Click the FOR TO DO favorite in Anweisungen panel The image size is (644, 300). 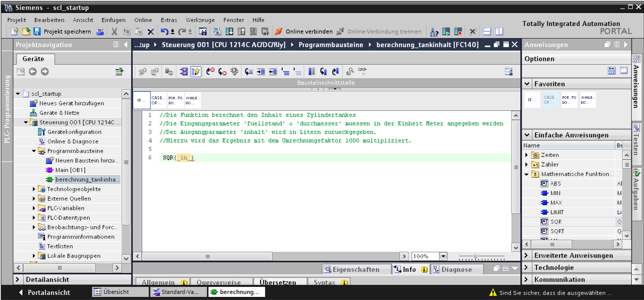click(x=569, y=100)
